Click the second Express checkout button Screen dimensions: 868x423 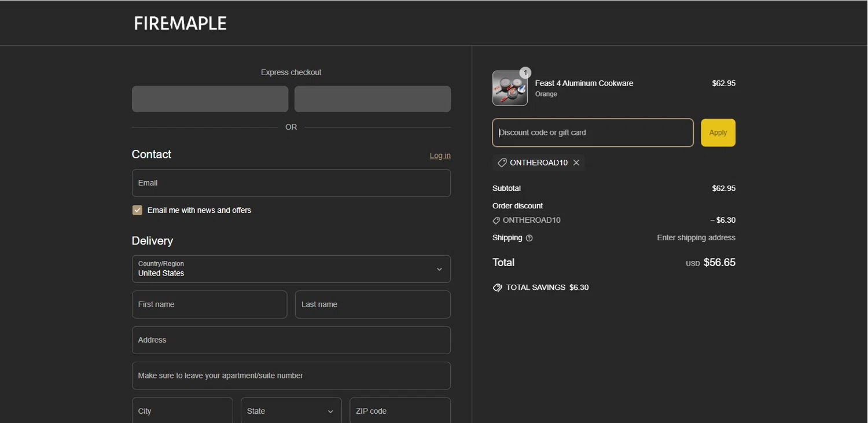pos(373,99)
